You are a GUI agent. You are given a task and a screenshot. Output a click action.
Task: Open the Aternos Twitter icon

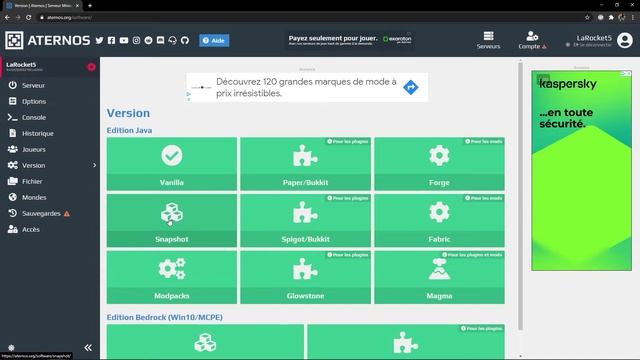[x=99, y=40]
